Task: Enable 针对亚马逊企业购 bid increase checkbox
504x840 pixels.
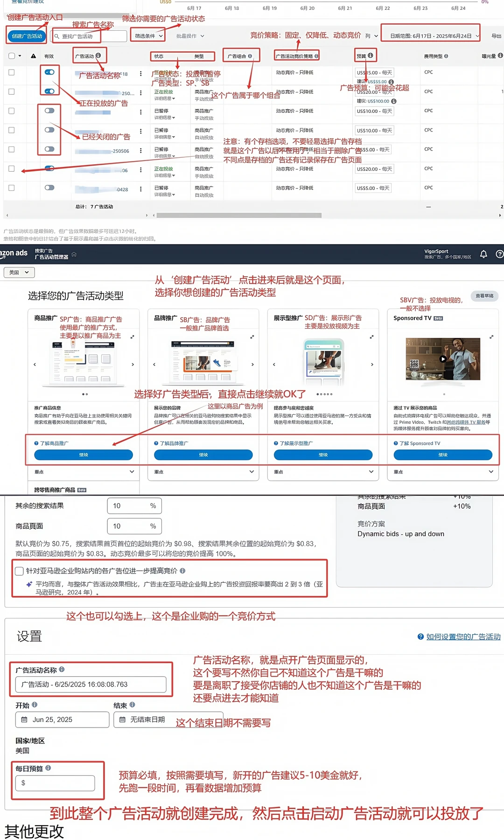Action: pos(19,571)
